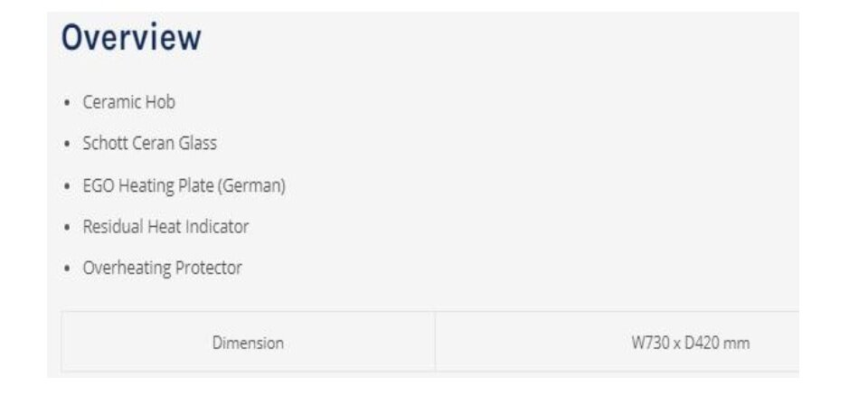Image resolution: width=868 pixels, height=405 pixels.
Task: Click bullet point beside Ceramic Hob
Action: pyautogui.click(x=67, y=103)
